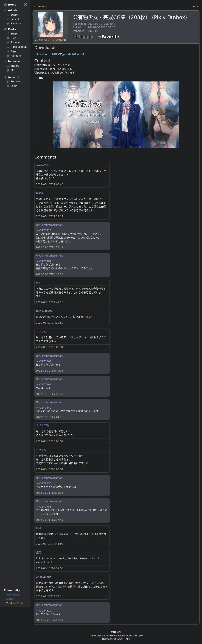Open the post cover image
The image size is (202, 644).
click(x=116, y=115)
